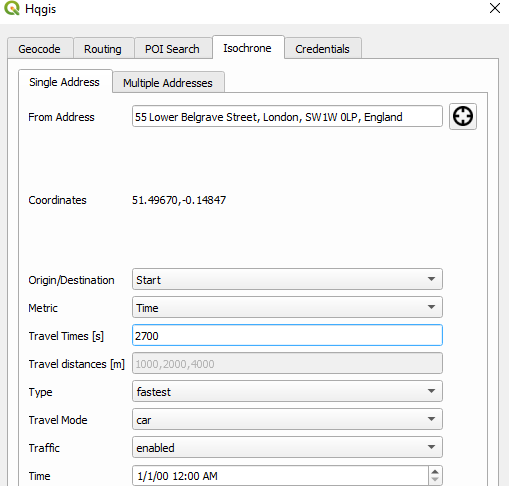Switch to the Geocode tab
The image size is (509, 486).
[40, 49]
